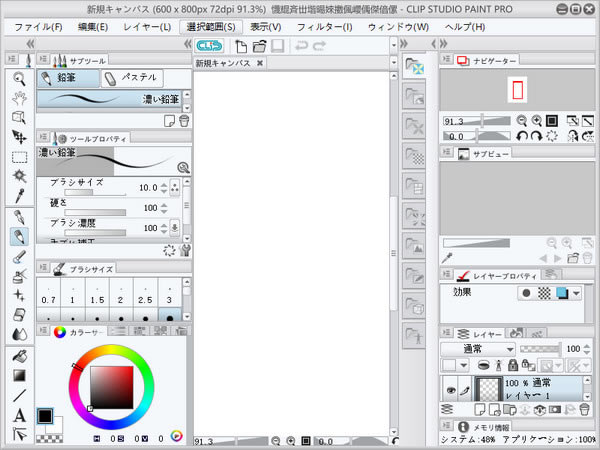Delete layer with trash icon

pyautogui.click(x=584, y=409)
